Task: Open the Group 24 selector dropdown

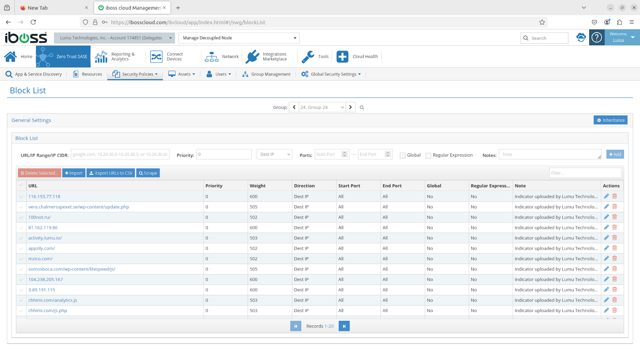Action: click(x=322, y=107)
